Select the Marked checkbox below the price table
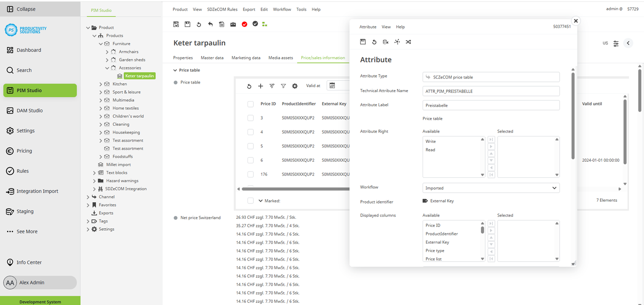This screenshot has height=305, width=644. coord(250,200)
